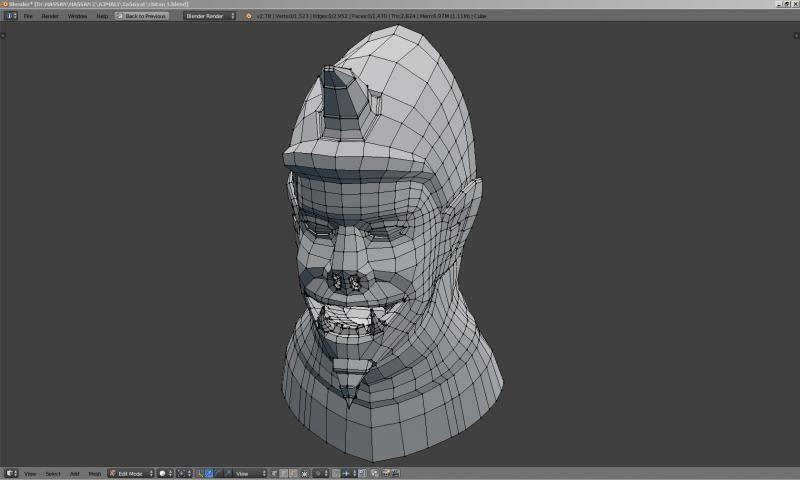Toggle the 3D manipulator widget
800x480 pixels.
pos(200,473)
